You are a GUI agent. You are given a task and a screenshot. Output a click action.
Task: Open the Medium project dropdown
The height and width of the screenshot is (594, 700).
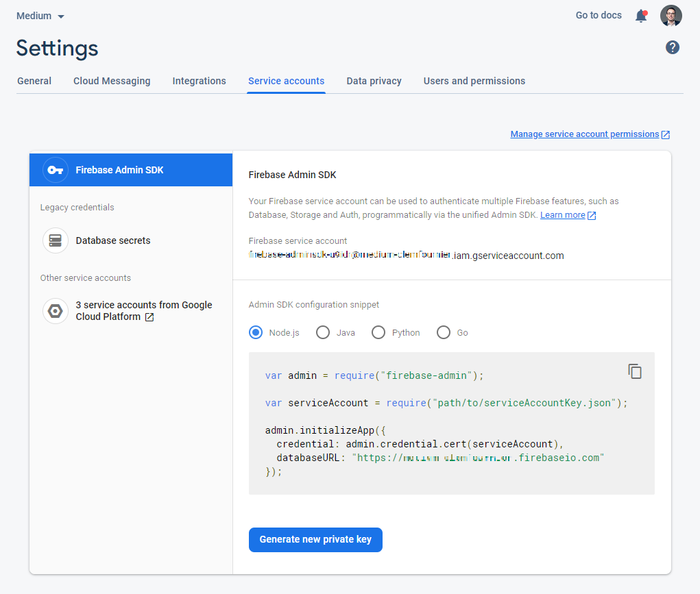[40, 15]
